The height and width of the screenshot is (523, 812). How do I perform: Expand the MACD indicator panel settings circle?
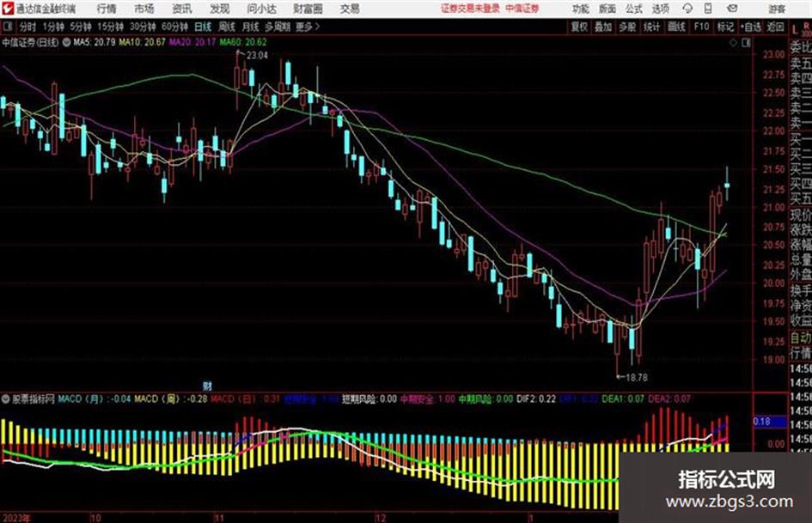[x=6, y=398]
